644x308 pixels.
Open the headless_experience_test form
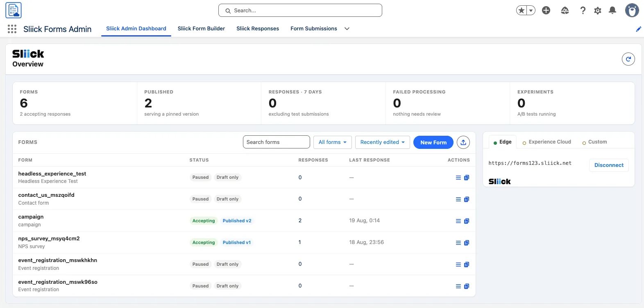52,173
